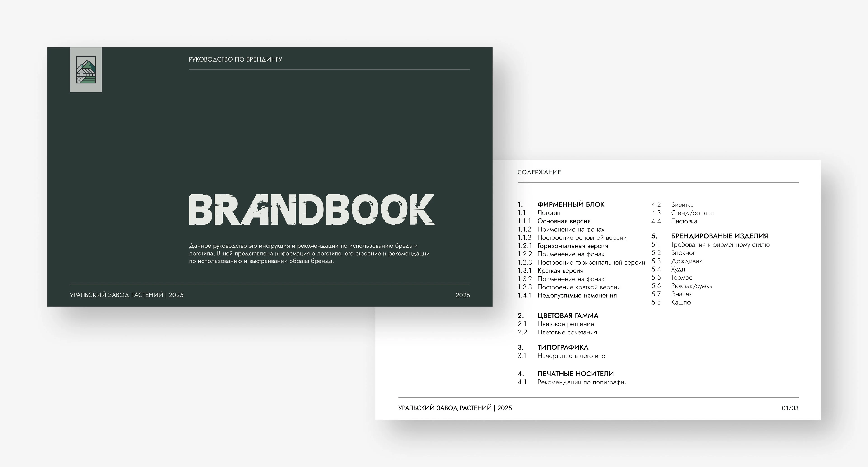Screen dimensions: 868x467
Task: Select '1.2.3 Построение горизонтальной версии' entry
Action: tap(582, 262)
